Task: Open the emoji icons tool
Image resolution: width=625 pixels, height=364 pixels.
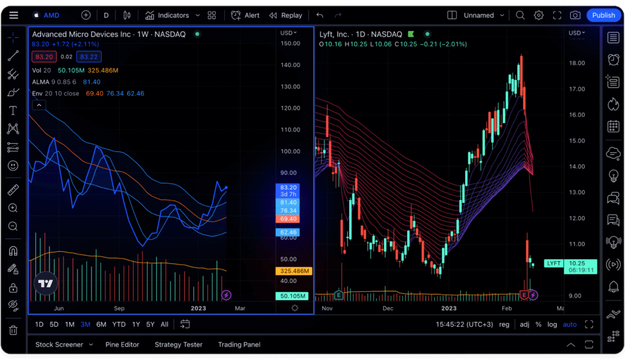Action: click(13, 165)
